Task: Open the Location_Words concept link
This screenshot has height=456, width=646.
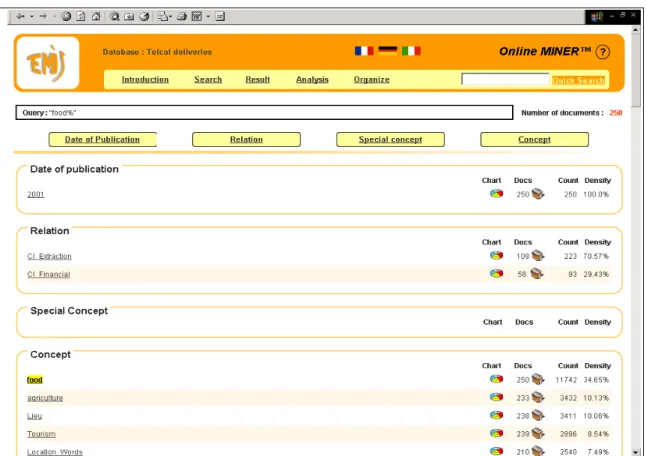Action: 55,452
